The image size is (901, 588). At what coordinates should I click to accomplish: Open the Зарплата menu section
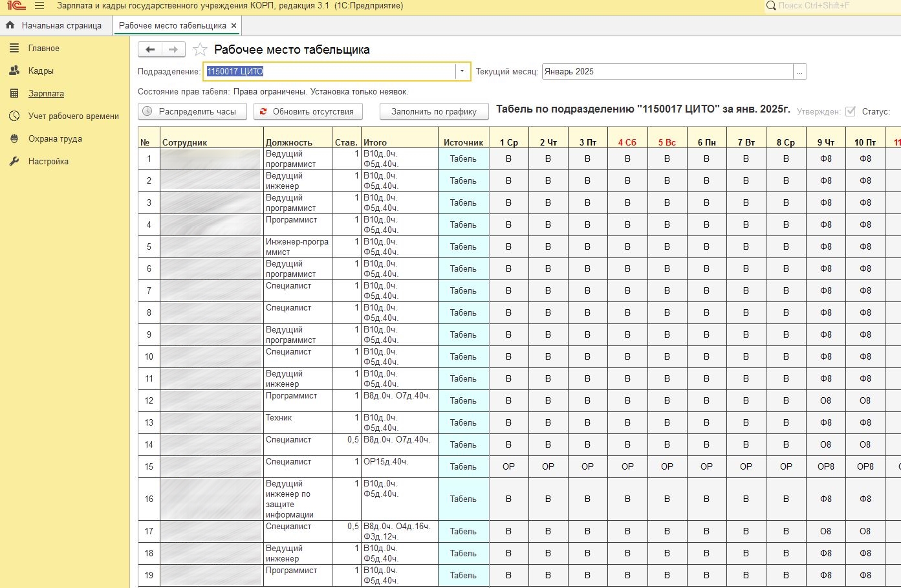[46, 94]
